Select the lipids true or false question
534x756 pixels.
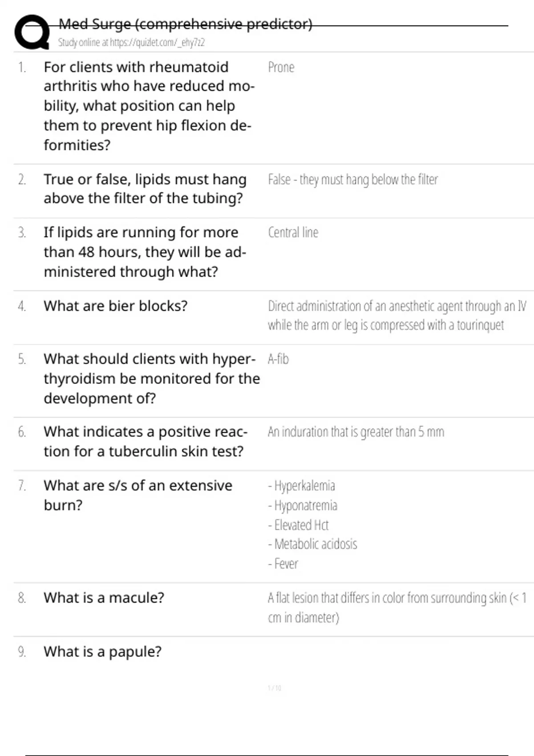click(x=145, y=189)
